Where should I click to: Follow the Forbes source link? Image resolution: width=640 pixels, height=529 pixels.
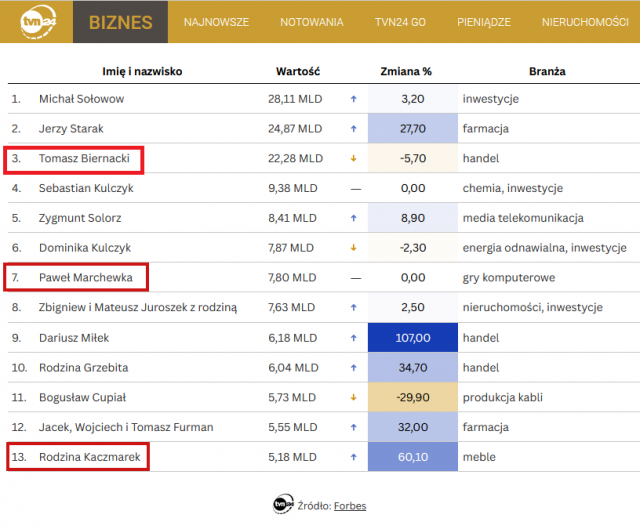(350, 506)
